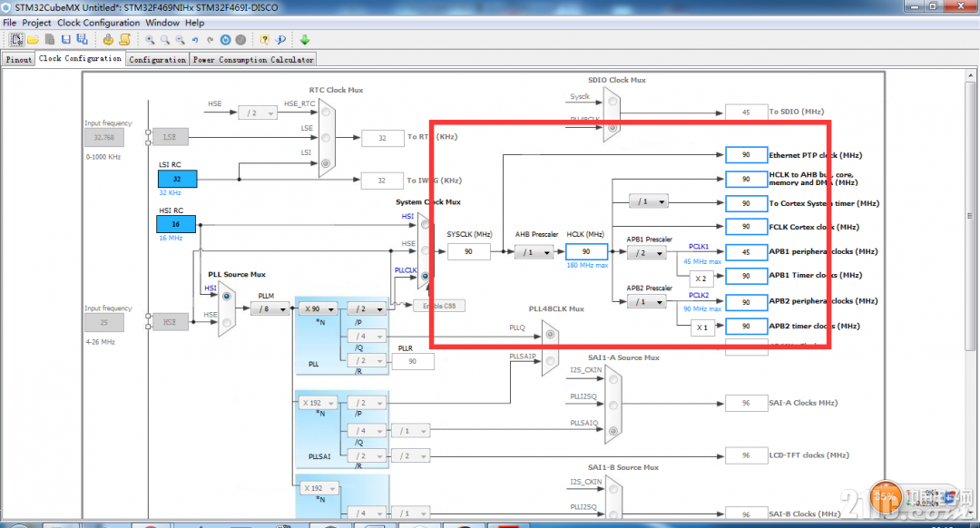980x528 pixels.
Task: Click the Save Project floppy disk icon
Action: 66,39
